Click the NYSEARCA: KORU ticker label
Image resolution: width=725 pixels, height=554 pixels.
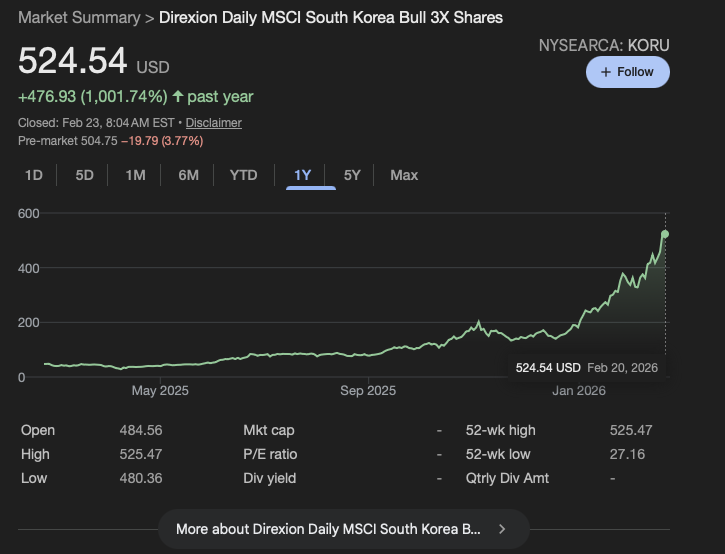click(604, 45)
